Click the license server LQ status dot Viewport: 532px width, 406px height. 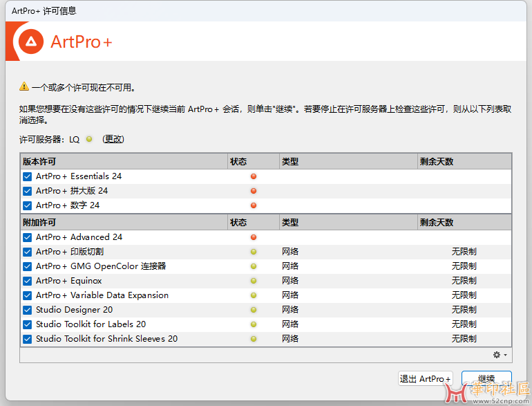pos(89,139)
